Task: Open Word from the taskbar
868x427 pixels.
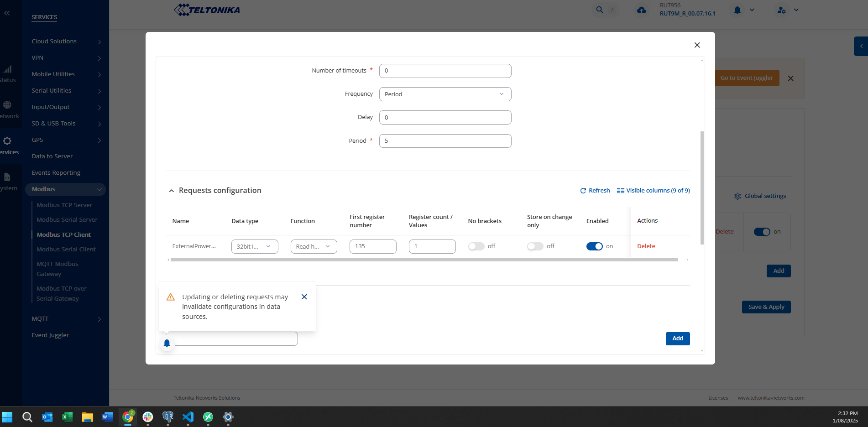Action: point(108,417)
